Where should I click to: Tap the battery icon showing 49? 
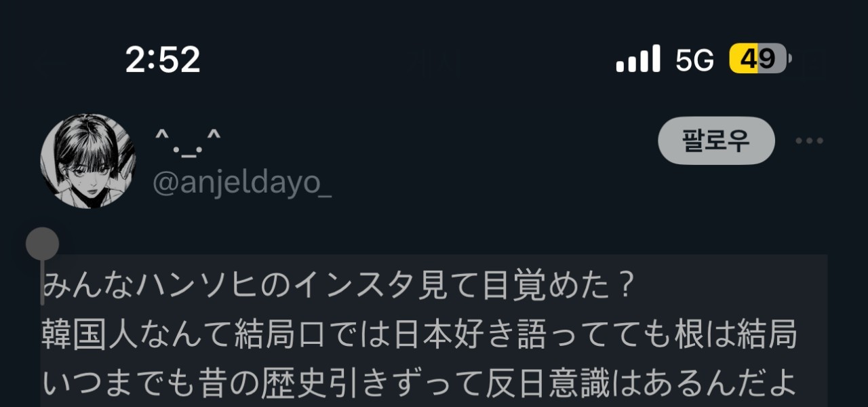coord(760,59)
